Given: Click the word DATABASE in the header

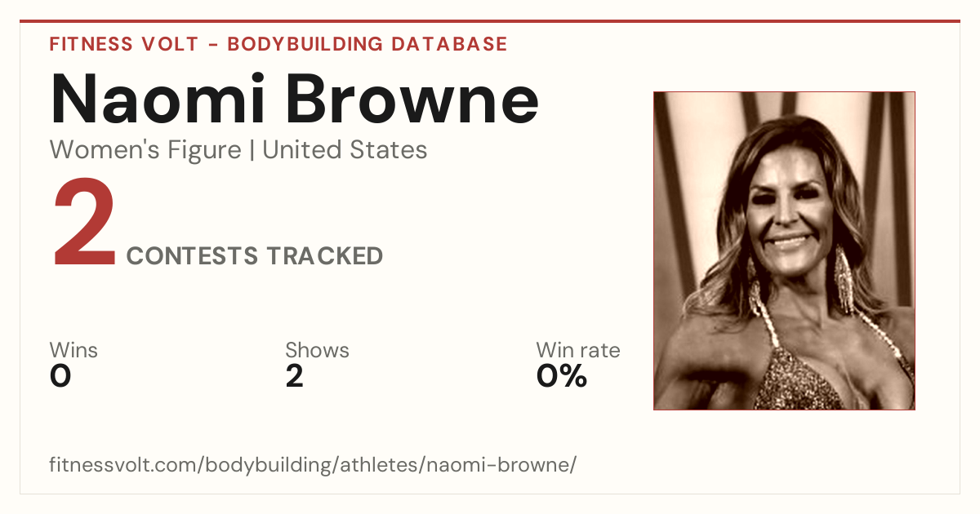Looking at the screenshot, I should tap(449, 44).
